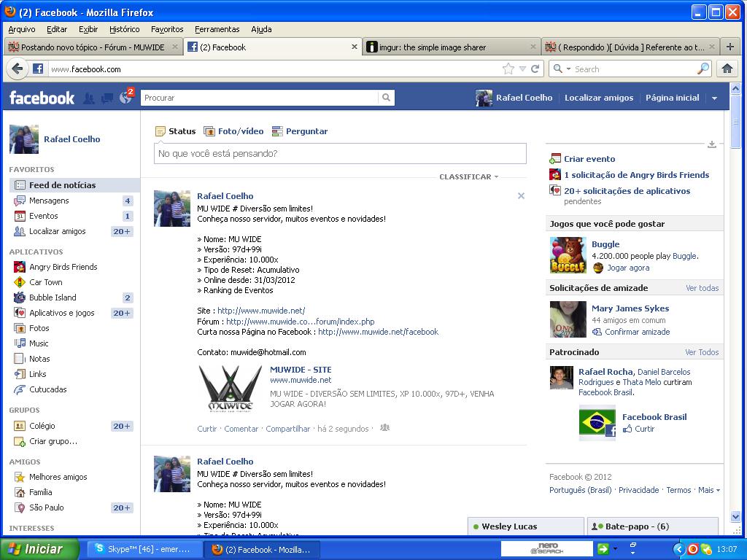Click Criar grupo in sidebar
The width and height of the screenshot is (747, 560).
pyautogui.click(x=53, y=441)
